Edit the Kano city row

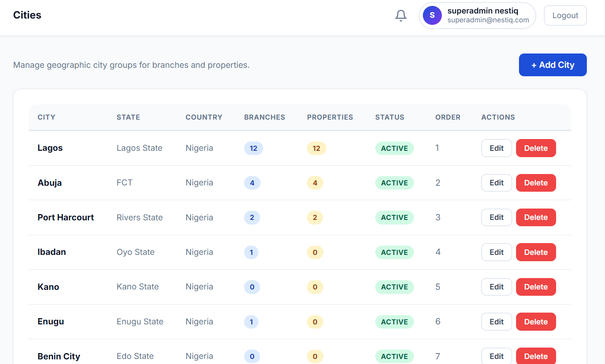click(x=496, y=287)
